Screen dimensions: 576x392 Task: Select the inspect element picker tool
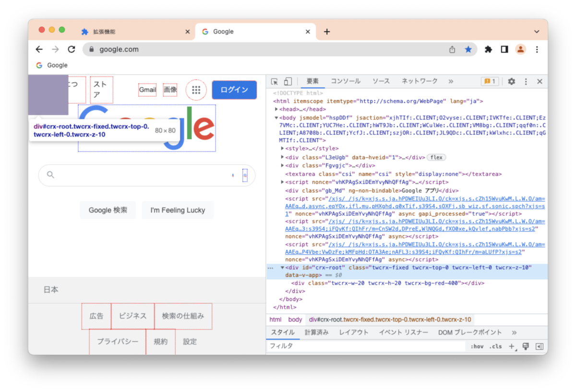(274, 81)
